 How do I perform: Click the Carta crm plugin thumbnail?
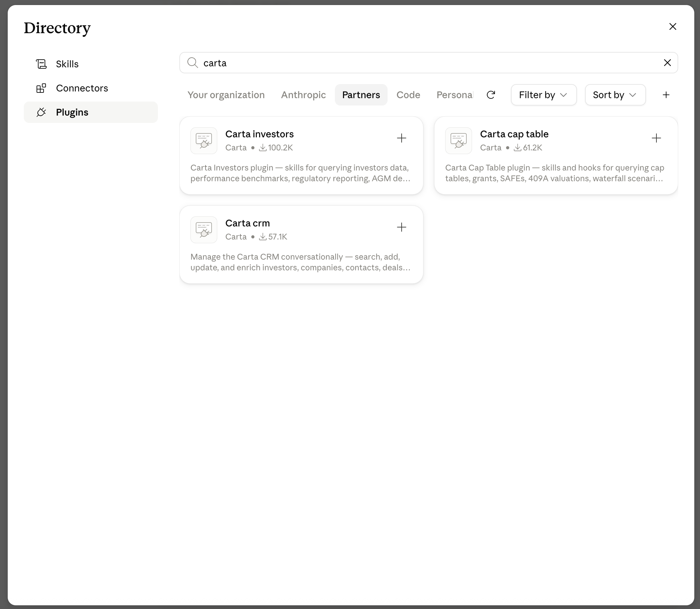tap(204, 230)
